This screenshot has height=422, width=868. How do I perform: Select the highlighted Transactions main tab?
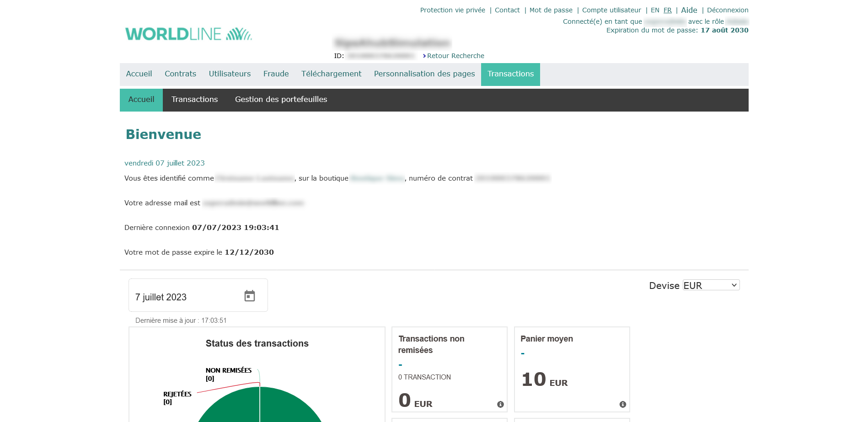pyautogui.click(x=510, y=74)
